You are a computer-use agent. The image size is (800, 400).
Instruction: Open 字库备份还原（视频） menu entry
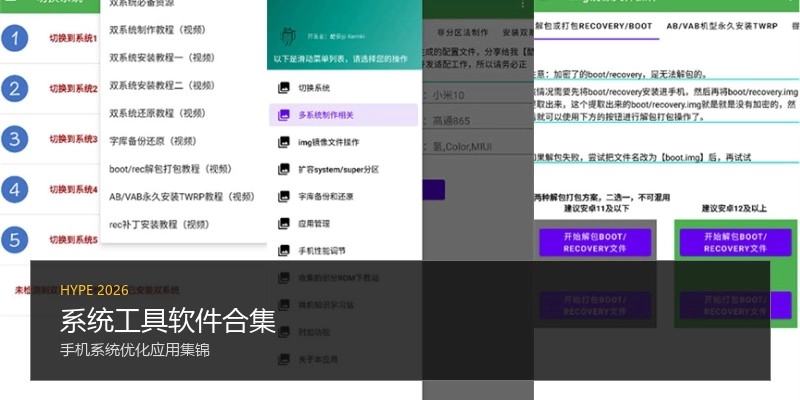point(153,141)
